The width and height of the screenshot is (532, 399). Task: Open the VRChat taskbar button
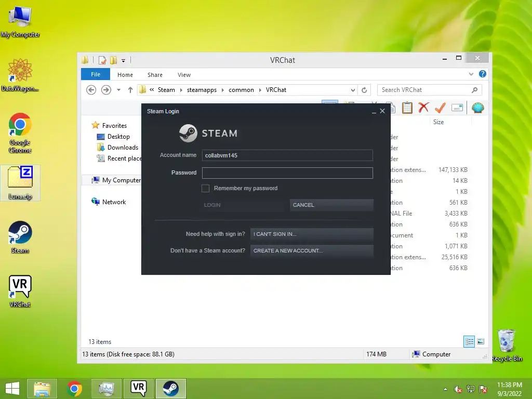tap(139, 389)
